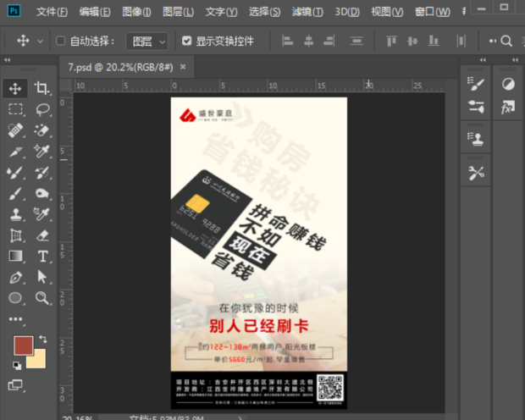Click the poster image on the canvas
The height and width of the screenshot is (420, 525).
pyautogui.click(x=259, y=253)
